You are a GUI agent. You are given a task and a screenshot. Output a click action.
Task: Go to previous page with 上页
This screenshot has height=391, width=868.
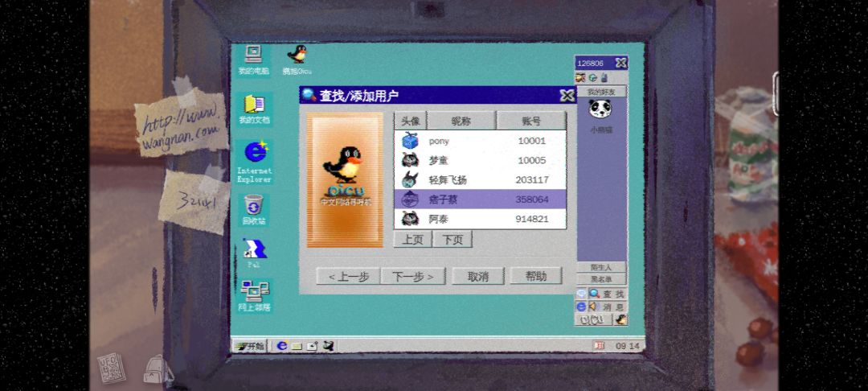(412, 239)
